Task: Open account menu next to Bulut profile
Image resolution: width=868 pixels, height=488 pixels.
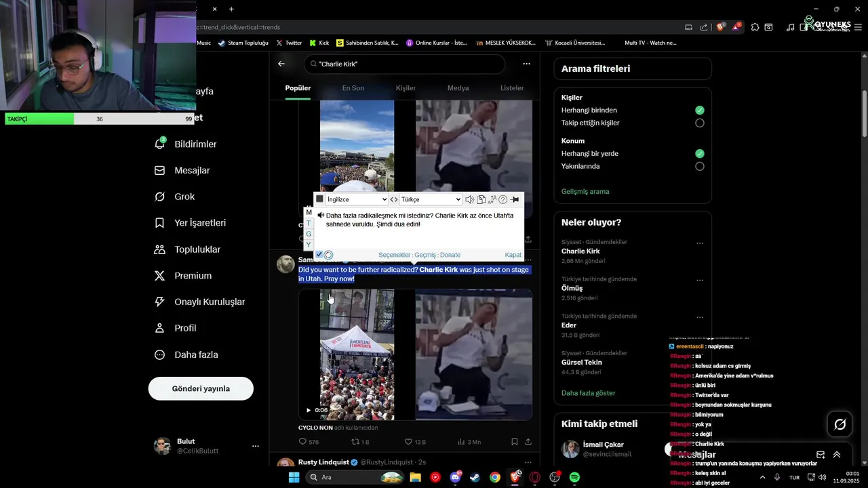Action: (x=256, y=446)
